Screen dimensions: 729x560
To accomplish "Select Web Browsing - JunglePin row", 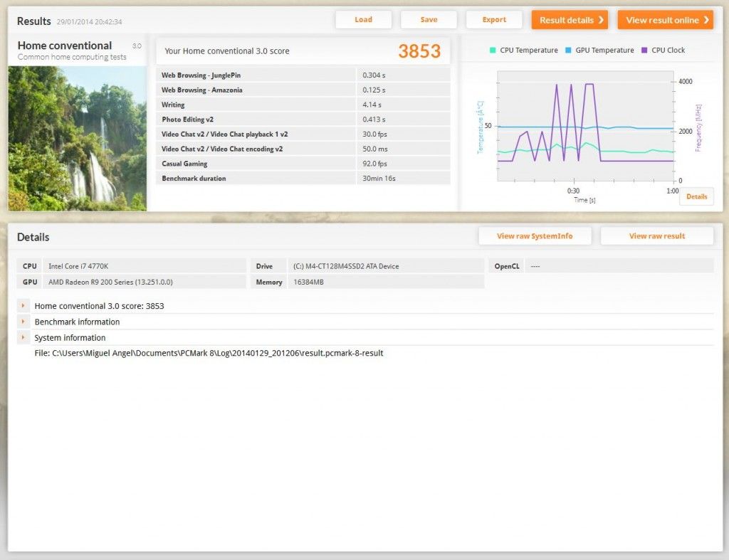I will [303, 75].
